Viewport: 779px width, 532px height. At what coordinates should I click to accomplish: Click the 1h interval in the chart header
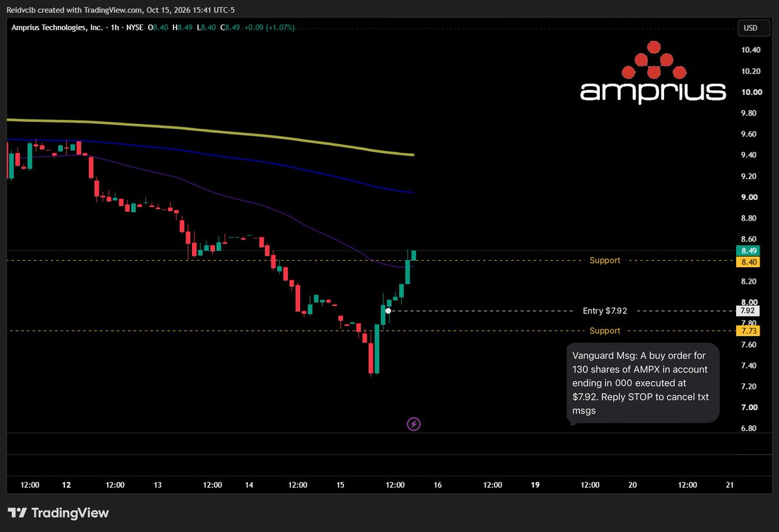[114, 28]
